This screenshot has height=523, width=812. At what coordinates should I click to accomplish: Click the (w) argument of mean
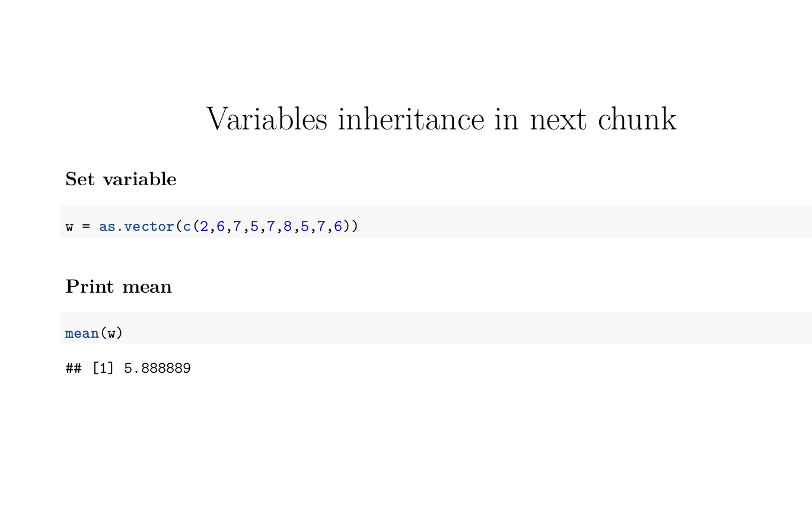[111, 334]
